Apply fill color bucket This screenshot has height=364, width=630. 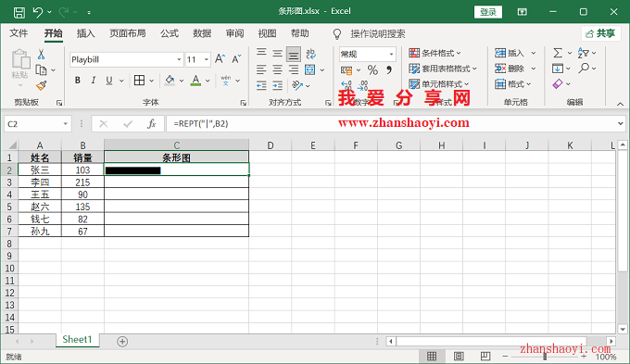click(x=170, y=81)
